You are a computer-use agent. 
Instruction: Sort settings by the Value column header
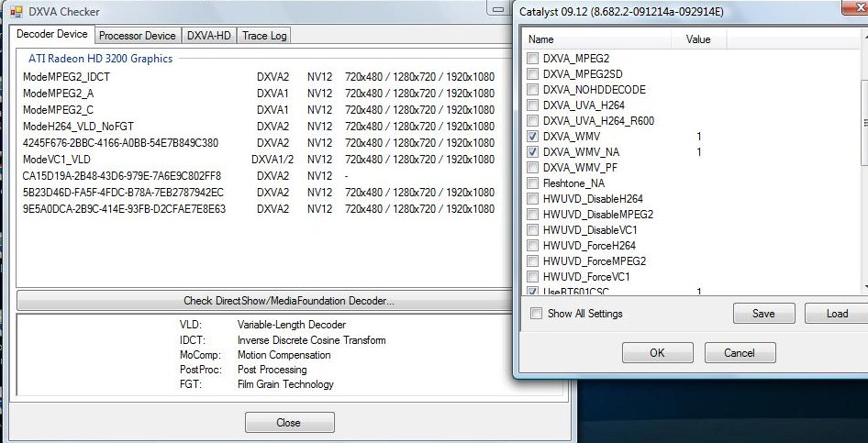pyautogui.click(x=698, y=39)
